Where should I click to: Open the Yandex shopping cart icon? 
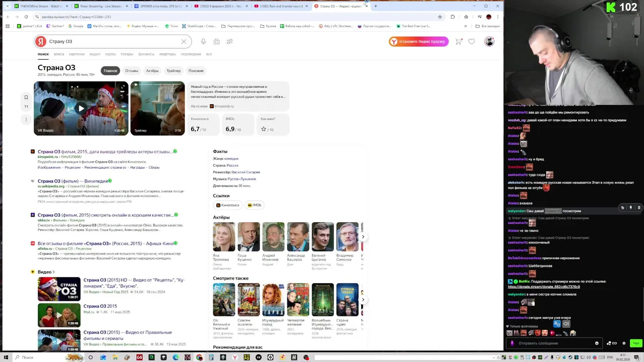(458, 42)
